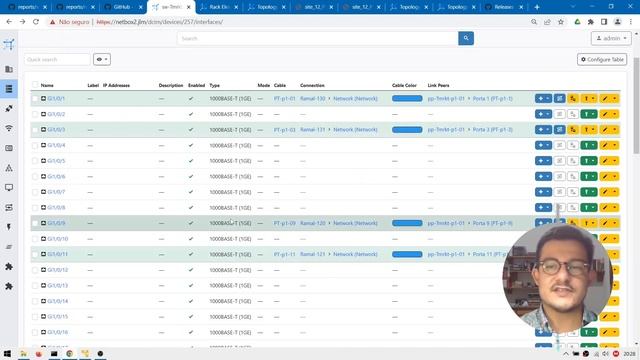Click the blue cable color on G1/0/9
The image size is (640, 360).
pos(407,223)
